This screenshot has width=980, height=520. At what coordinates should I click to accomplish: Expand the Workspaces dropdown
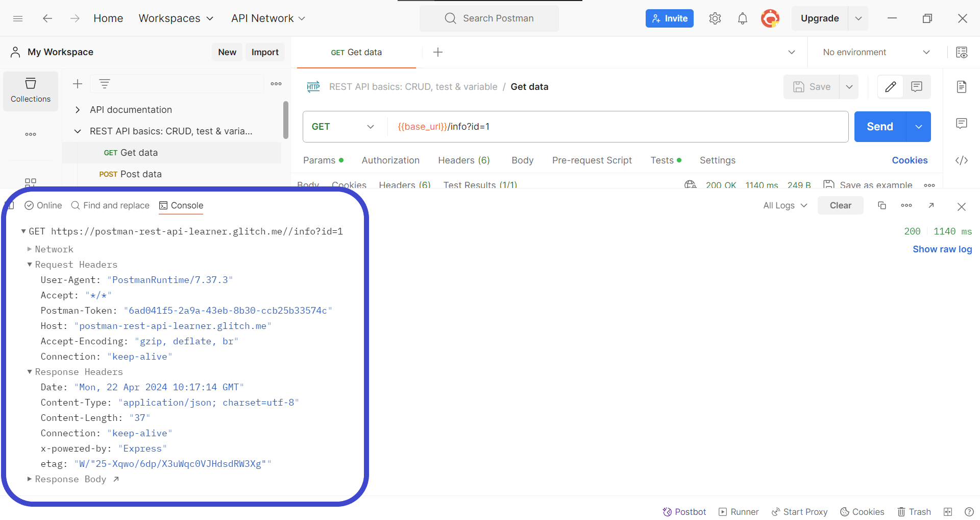pyautogui.click(x=176, y=18)
